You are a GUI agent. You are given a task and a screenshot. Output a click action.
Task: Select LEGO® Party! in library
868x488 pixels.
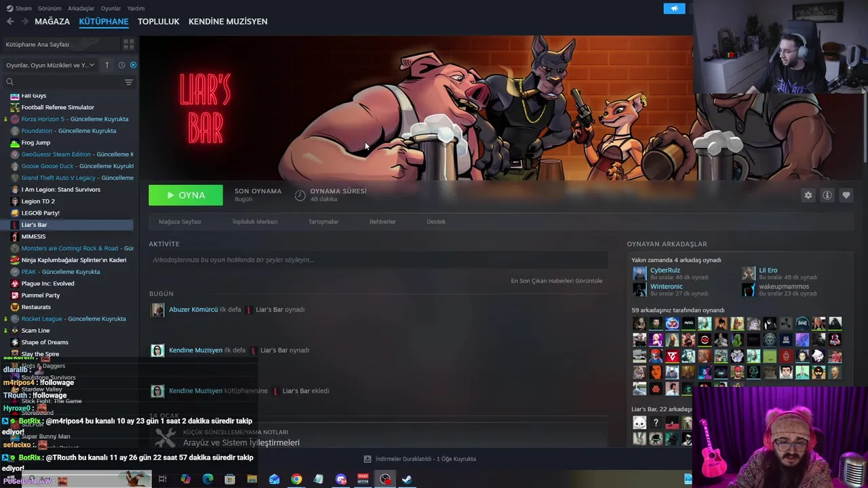coord(41,213)
